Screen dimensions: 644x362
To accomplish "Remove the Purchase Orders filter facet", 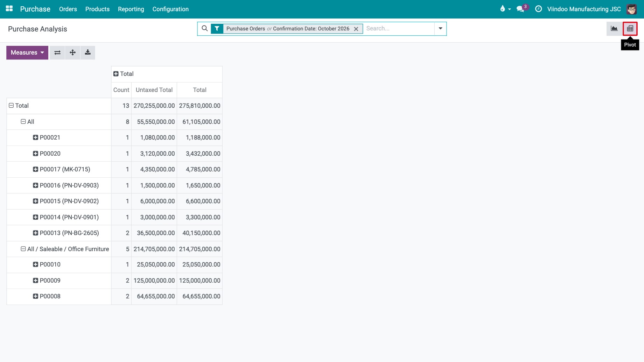I will point(356,29).
